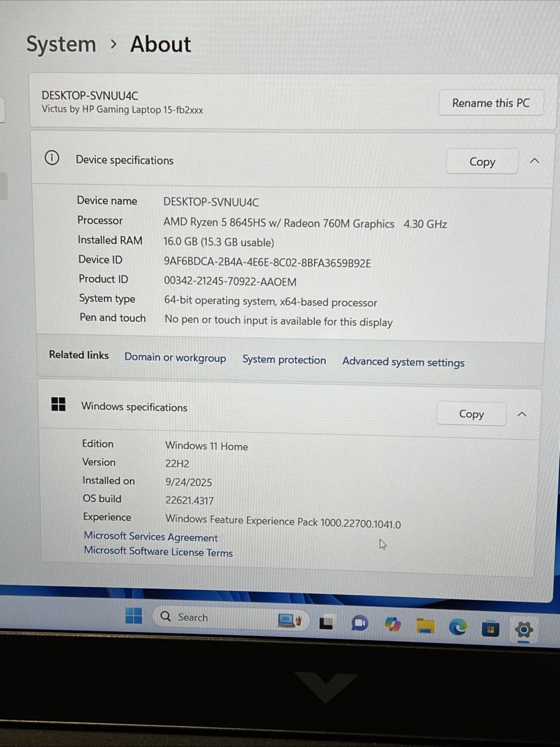Click Rename this PC button
Viewport: 560px width, 747px height.
point(491,103)
